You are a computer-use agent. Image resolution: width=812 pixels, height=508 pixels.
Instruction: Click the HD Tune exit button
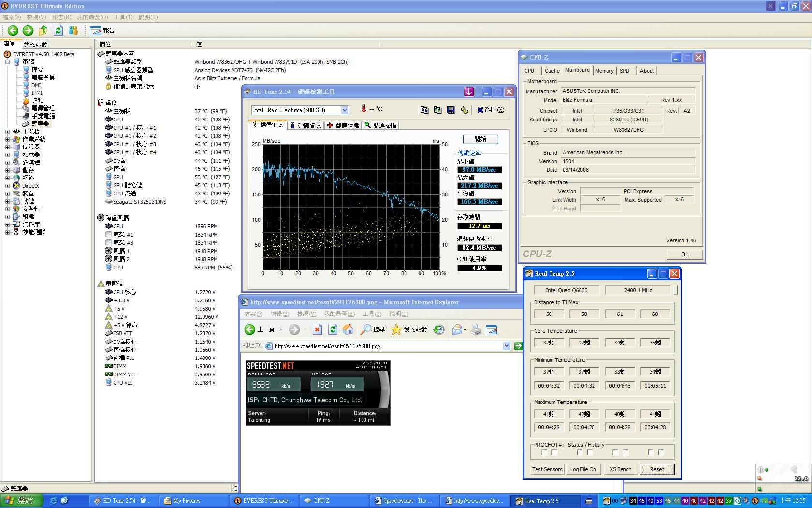pyautogui.click(x=491, y=110)
